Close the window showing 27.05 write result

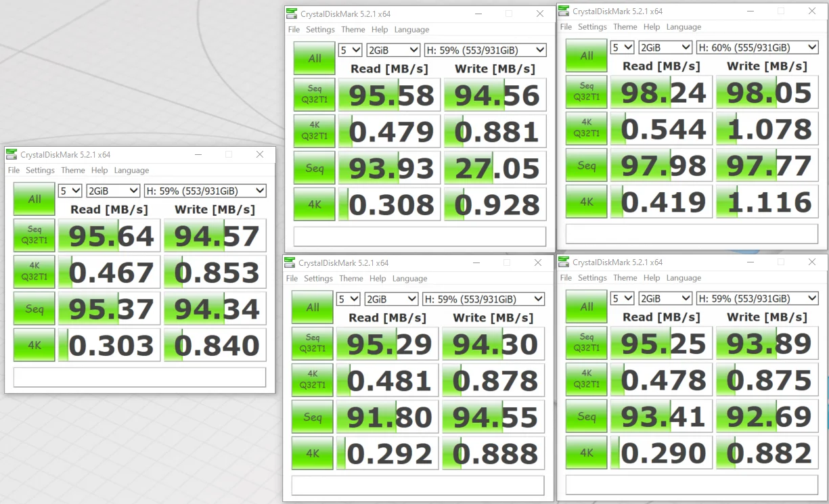tap(540, 14)
